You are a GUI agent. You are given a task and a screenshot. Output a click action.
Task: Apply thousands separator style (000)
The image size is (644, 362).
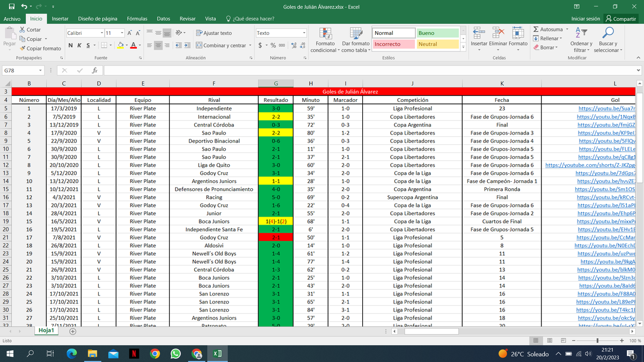coord(282,46)
